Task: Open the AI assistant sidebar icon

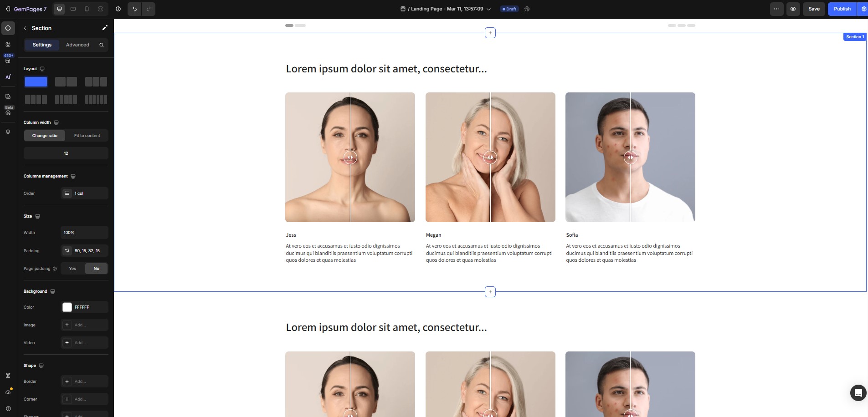Action: click(8, 77)
